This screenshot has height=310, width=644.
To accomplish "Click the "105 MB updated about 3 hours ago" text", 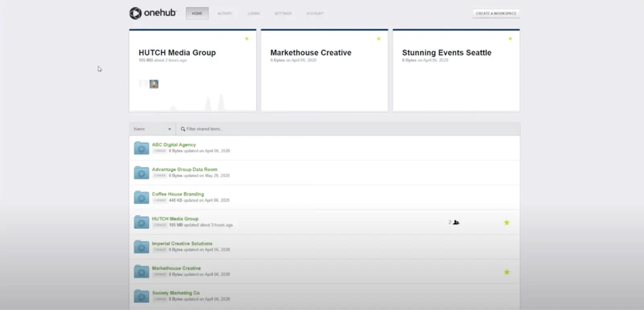I will point(201,225).
